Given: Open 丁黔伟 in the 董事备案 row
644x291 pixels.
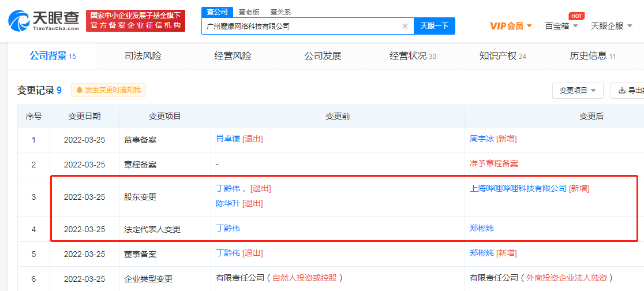Looking at the screenshot, I should [x=228, y=253].
